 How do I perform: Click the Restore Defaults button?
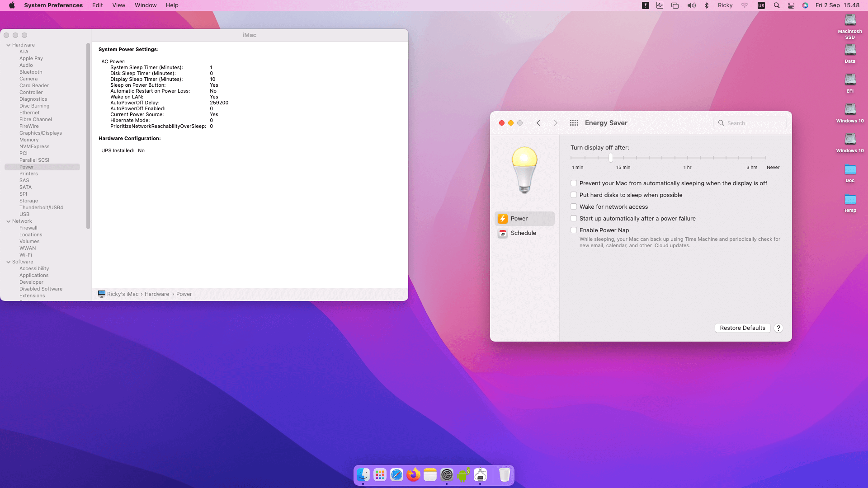742,328
